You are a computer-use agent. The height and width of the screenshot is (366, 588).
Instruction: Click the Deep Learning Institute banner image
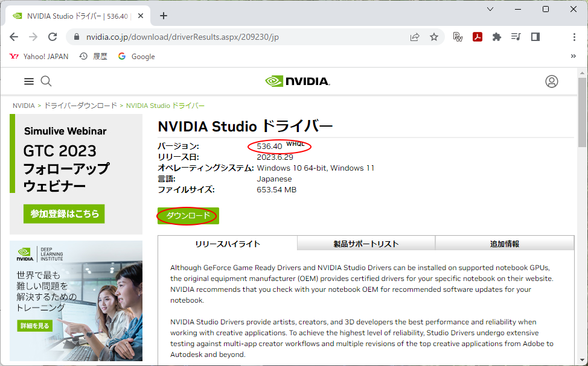[x=76, y=301]
